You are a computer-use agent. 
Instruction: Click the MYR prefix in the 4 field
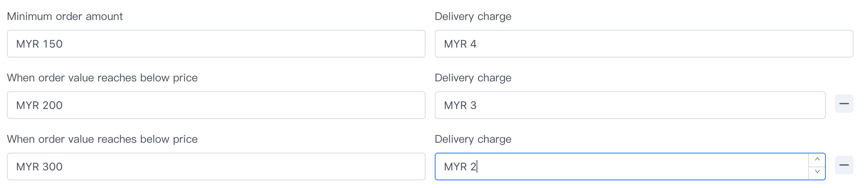point(455,44)
